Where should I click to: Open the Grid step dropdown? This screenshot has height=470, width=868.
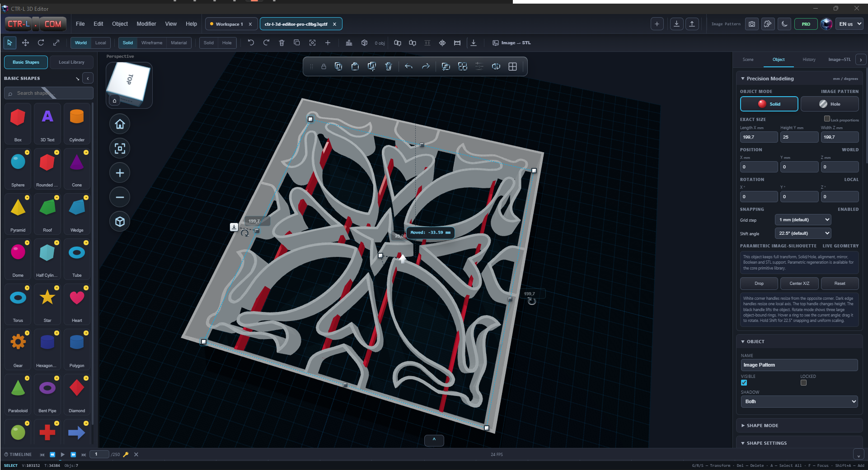803,220
